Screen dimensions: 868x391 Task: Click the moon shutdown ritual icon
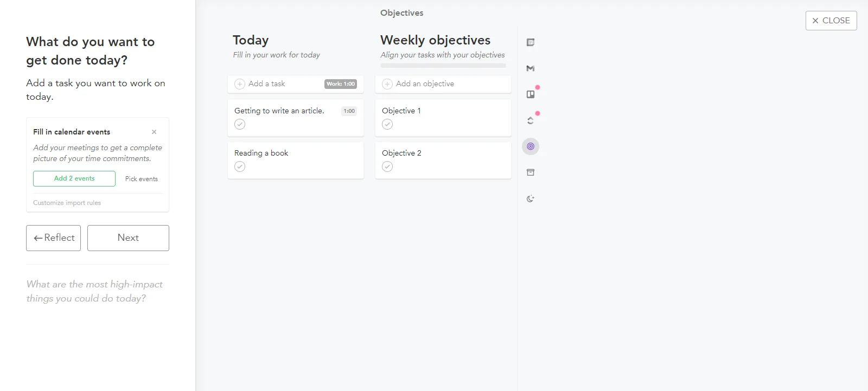[531, 198]
